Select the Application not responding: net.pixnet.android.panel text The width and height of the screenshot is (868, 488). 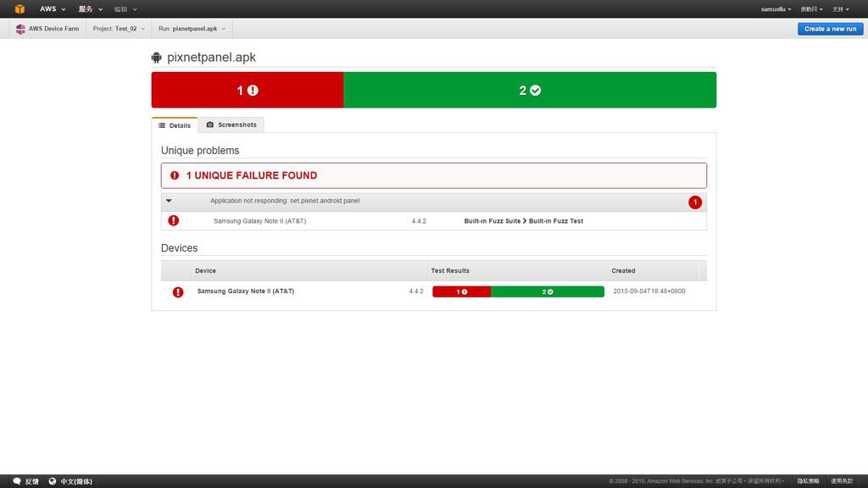[x=285, y=201]
